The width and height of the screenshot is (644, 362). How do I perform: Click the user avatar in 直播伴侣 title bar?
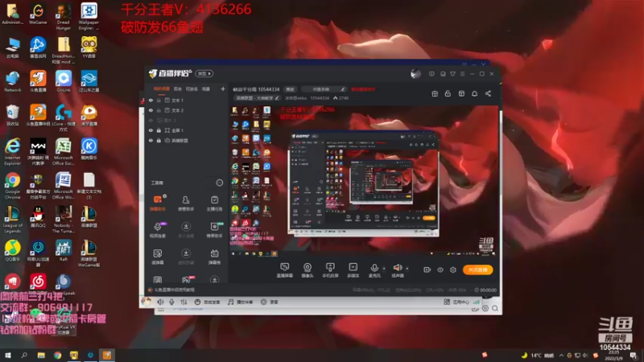(415, 74)
